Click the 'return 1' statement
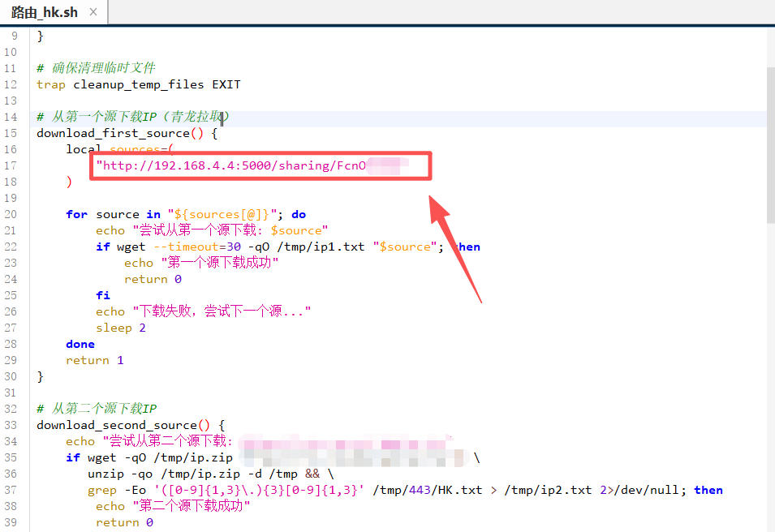Screen dimensions: 775x532 coord(95,360)
